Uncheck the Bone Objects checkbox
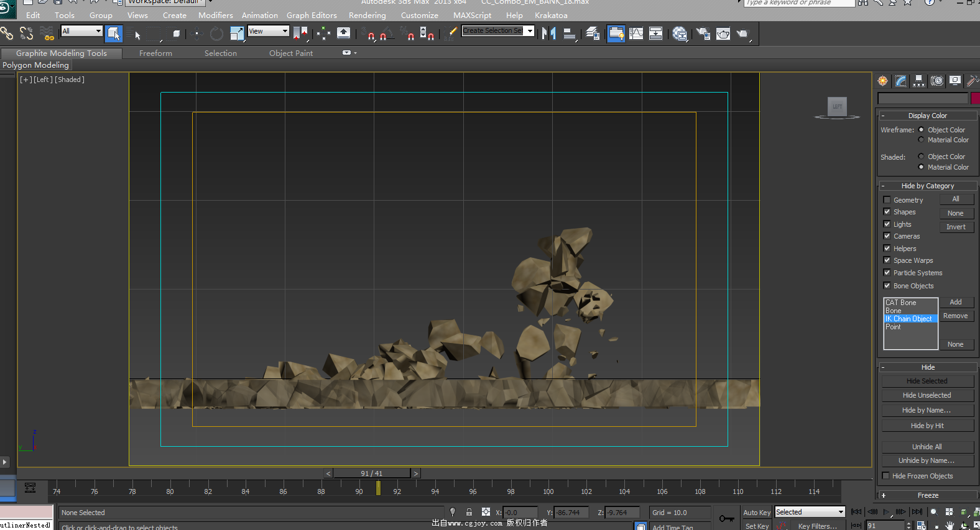This screenshot has width=980, height=530. [x=887, y=286]
